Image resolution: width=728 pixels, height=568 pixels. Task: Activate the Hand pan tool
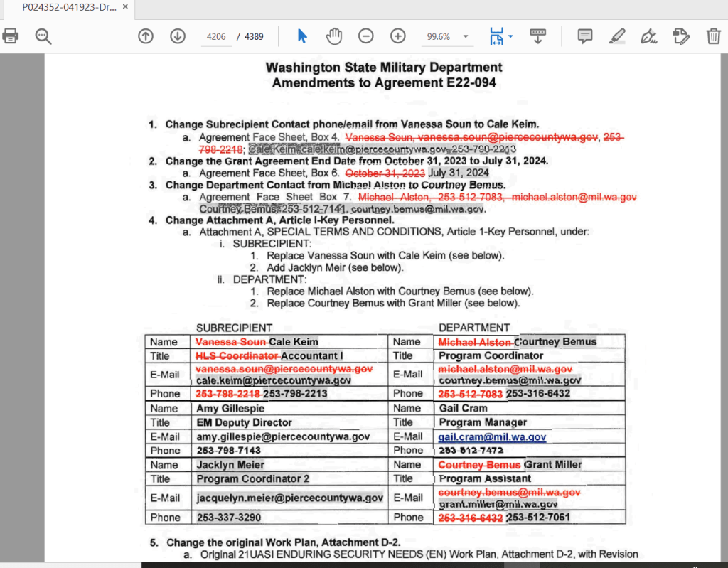[x=334, y=36]
